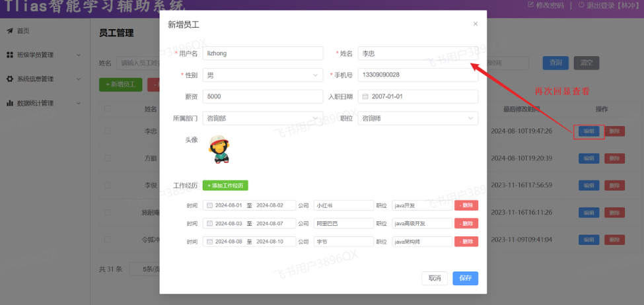Click the 姓名 search box behind dialog

(138, 63)
